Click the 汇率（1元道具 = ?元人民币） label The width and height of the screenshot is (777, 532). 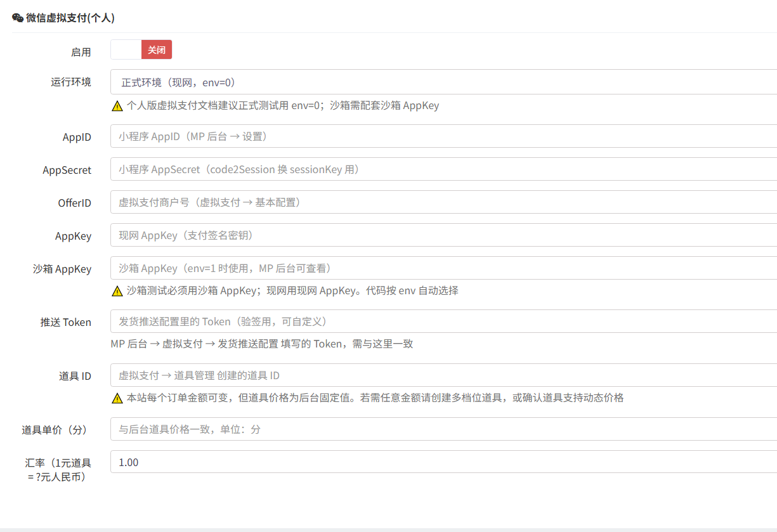click(58, 470)
